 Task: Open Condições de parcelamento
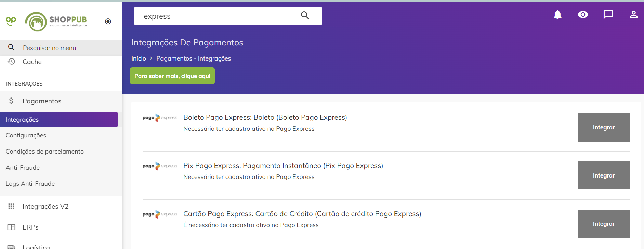(x=45, y=152)
